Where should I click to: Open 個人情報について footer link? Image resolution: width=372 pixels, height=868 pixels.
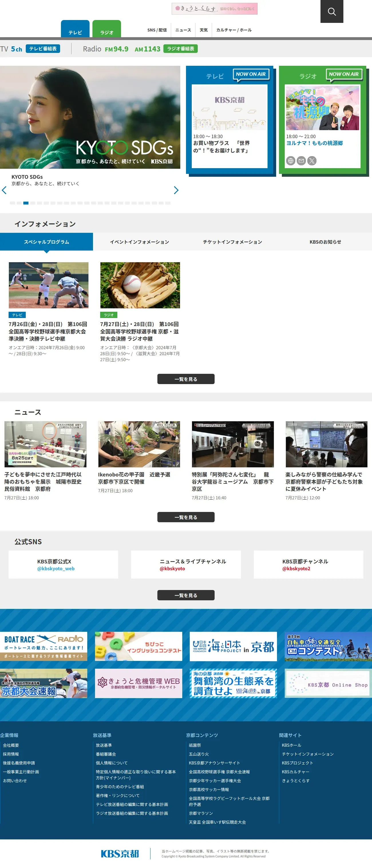(x=112, y=763)
